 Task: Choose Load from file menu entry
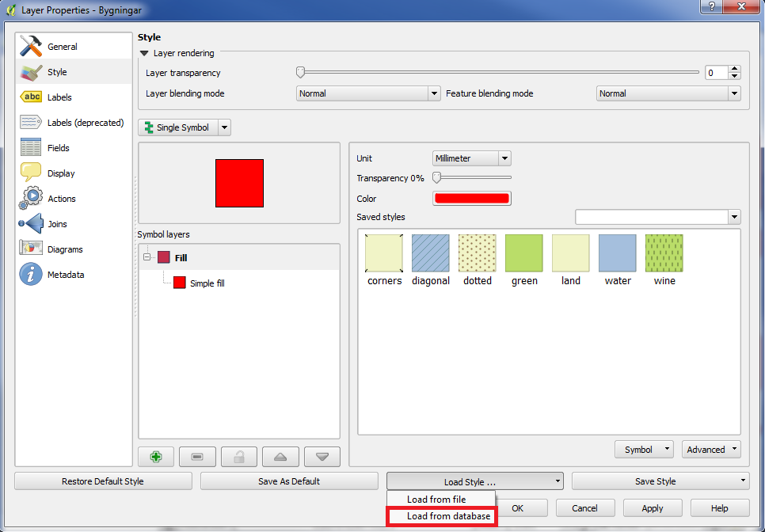441,500
